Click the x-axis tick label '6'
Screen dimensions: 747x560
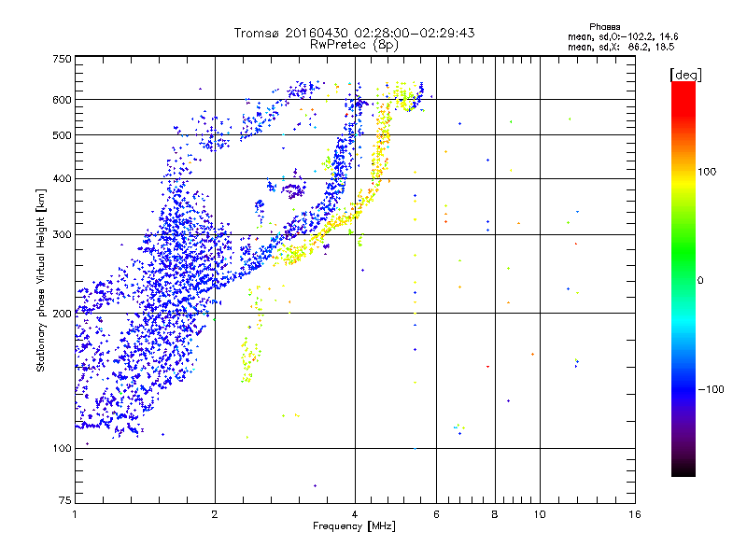[436, 514]
